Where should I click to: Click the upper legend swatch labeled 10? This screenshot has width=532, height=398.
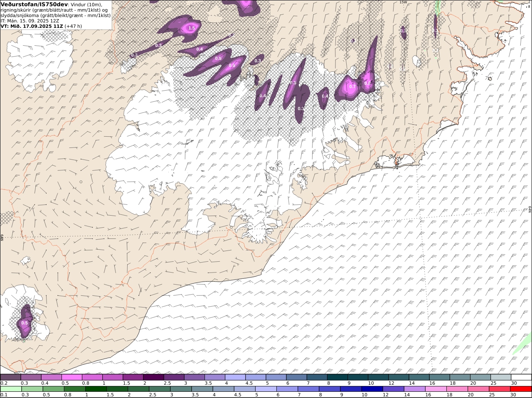(378, 377)
